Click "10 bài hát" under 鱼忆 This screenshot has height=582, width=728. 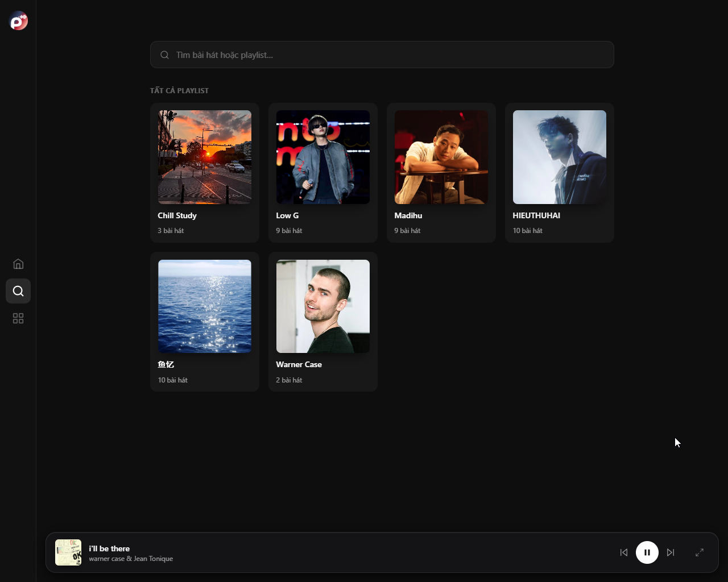173,380
